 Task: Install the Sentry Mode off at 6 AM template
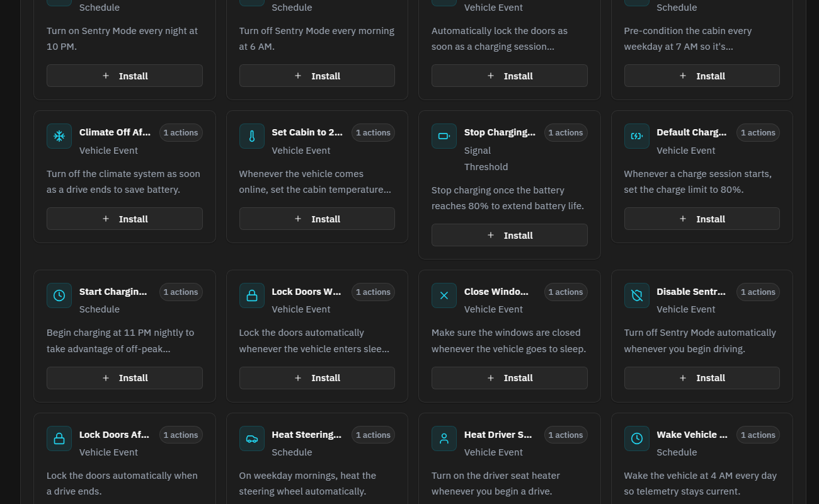click(x=317, y=76)
